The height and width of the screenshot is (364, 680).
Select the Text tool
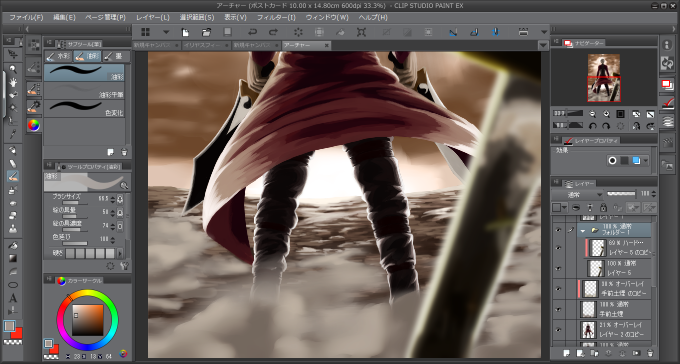[x=13, y=298]
